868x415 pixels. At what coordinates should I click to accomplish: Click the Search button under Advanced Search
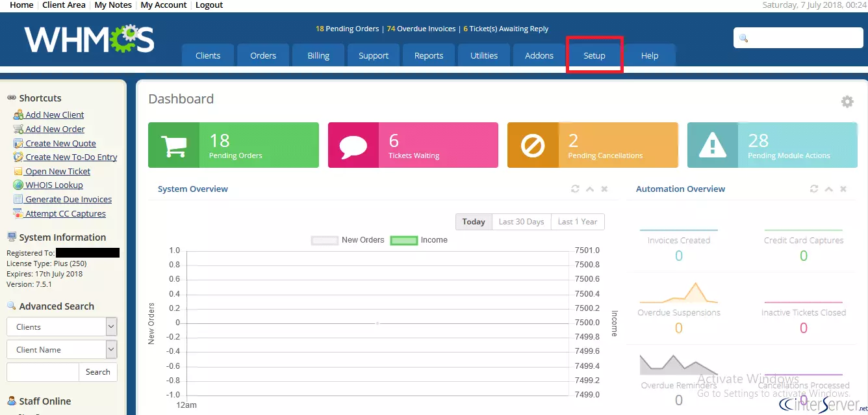97,371
